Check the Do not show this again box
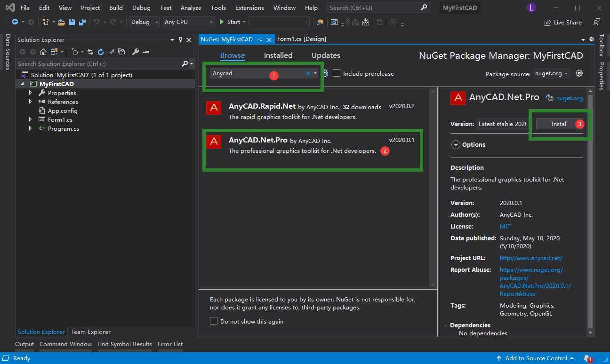 (214, 321)
